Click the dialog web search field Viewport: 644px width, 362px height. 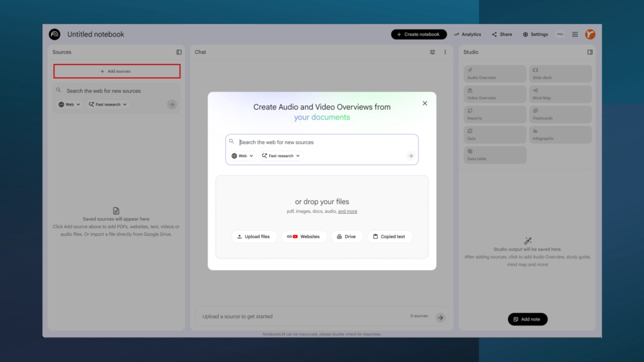point(321,142)
